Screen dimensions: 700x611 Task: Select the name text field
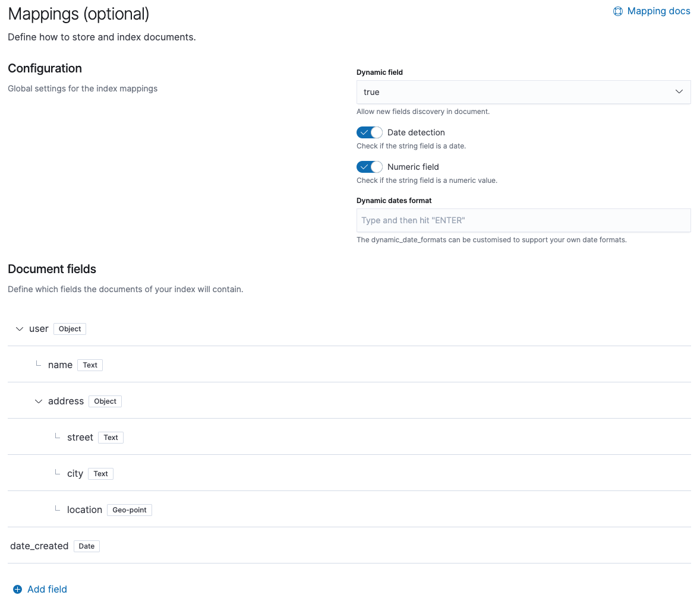[x=60, y=365]
